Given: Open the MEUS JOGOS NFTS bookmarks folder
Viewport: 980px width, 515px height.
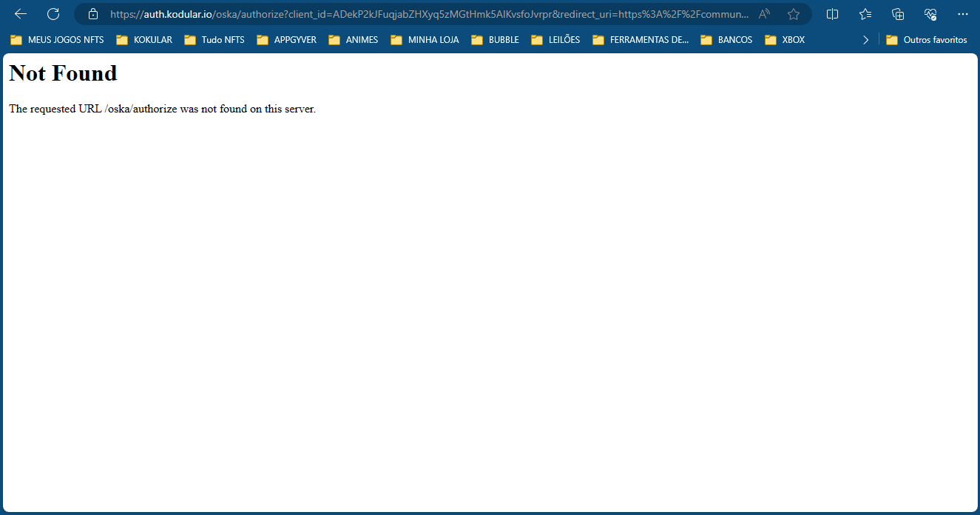Looking at the screenshot, I should [x=57, y=40].
